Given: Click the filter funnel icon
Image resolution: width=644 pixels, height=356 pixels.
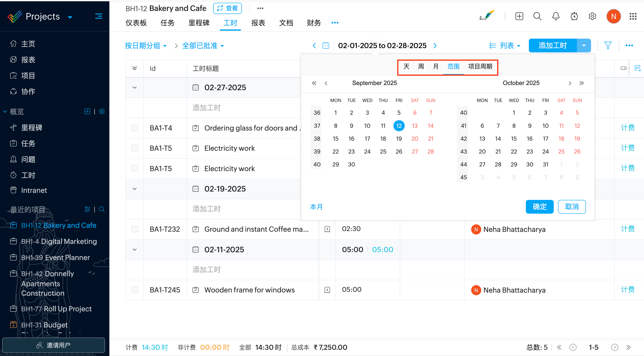Looking at the screenshot, I should pyautogui.click(x=608, y=46).
